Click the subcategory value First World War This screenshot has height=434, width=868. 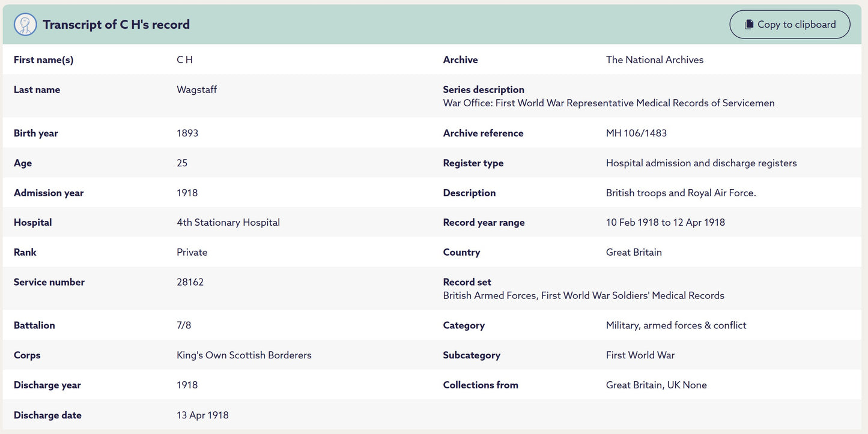click(x=640, y=355)
